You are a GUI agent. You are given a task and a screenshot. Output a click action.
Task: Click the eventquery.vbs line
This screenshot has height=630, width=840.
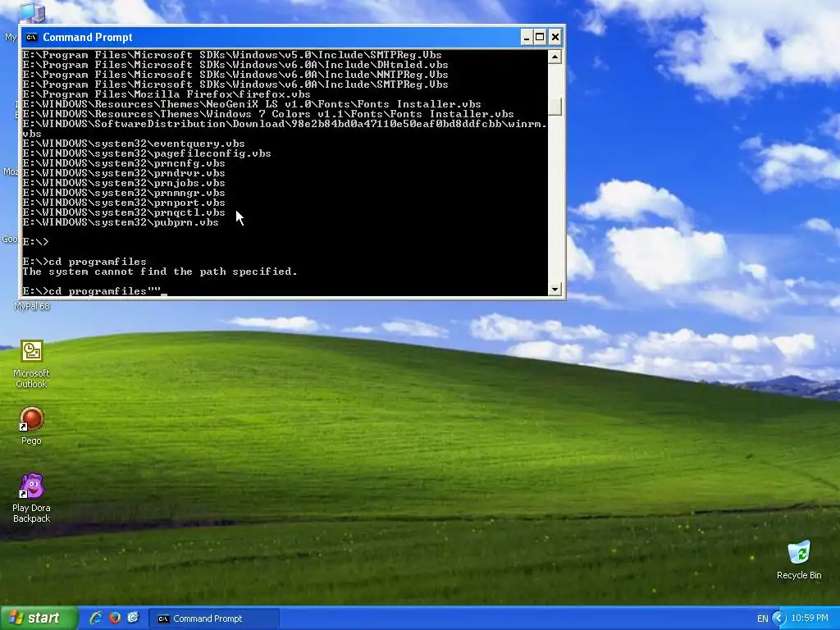click(134, 144)
